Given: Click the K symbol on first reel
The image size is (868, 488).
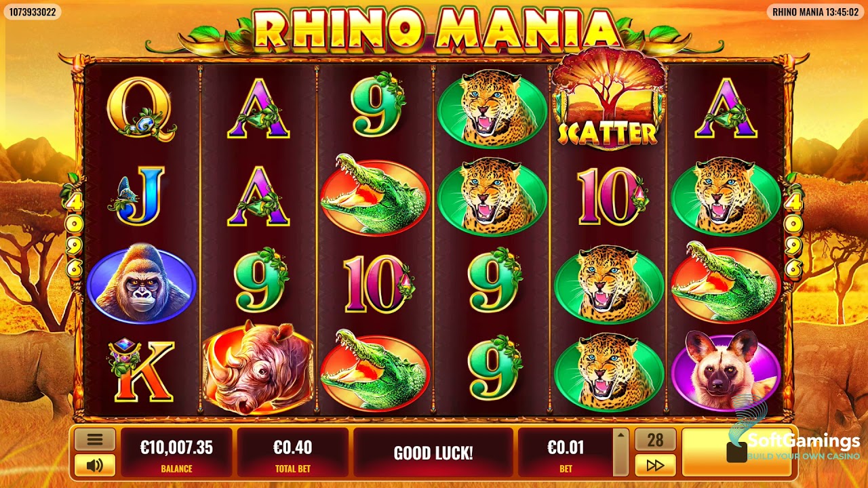Looking at the screenshot, I should (x=141, y=369).
